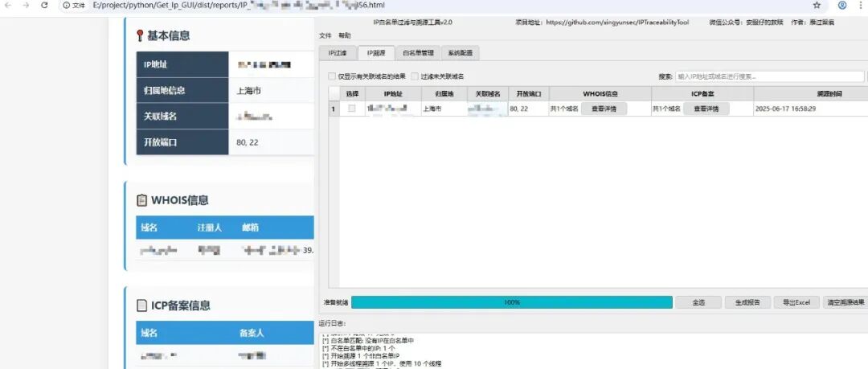Reload the report page in browser
This screenshot has height=369, width=868.
pyautogui.click(x=44, y=5)
